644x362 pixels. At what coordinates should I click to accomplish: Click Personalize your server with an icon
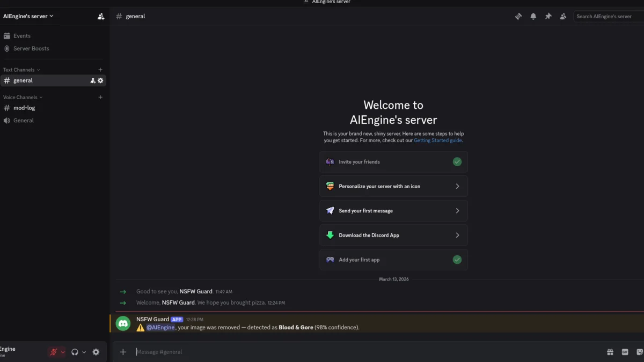393,186
